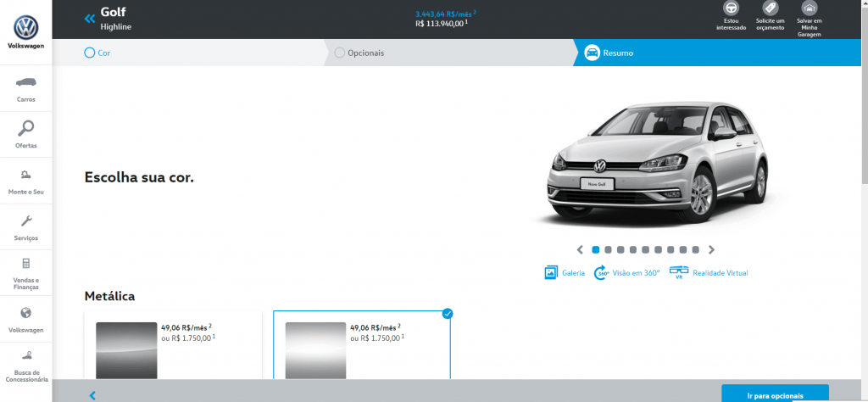
Task: Select the Cor step tab
Action: [187, 53]
